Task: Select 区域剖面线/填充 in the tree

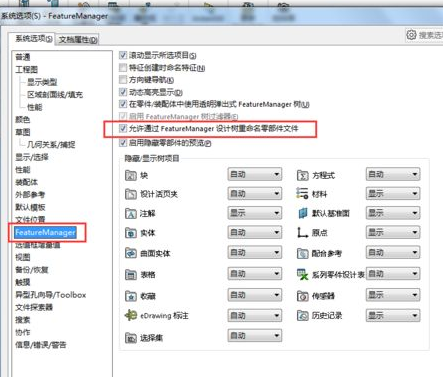Action: [x=55, y=95]
